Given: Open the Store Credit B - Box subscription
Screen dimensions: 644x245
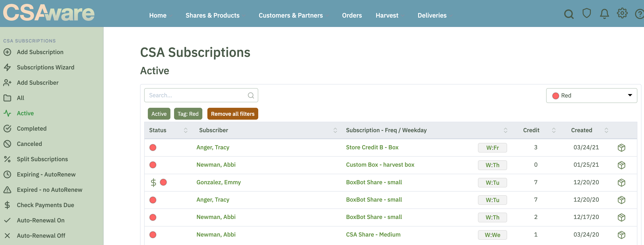Looking at the screenshot, I should coord(372,147).
